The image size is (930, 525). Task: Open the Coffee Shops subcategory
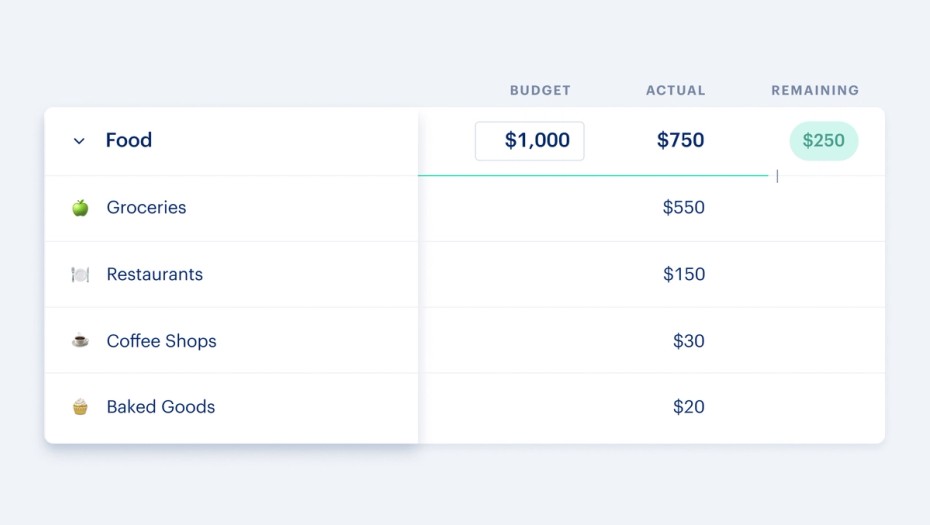pos(161,341)
